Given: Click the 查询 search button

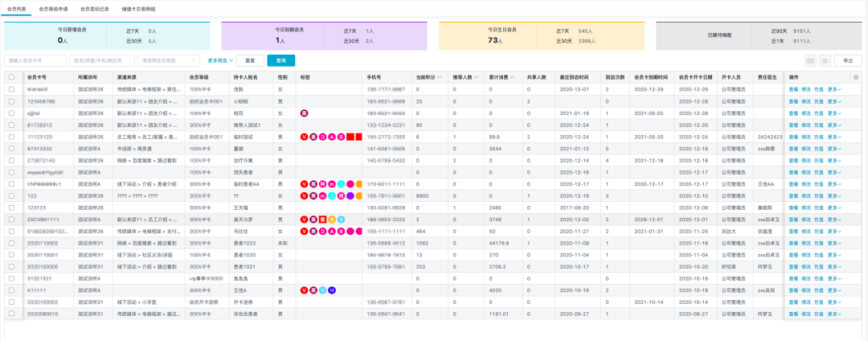Looking at the screenshot, I should click(x=280, y=61).
